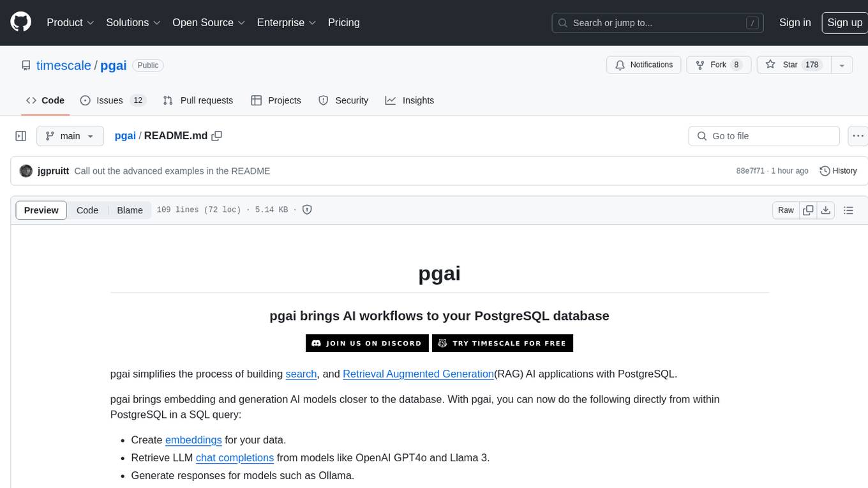Open the commit message about advanced examples
868x488 pixels.
point(172,171)
